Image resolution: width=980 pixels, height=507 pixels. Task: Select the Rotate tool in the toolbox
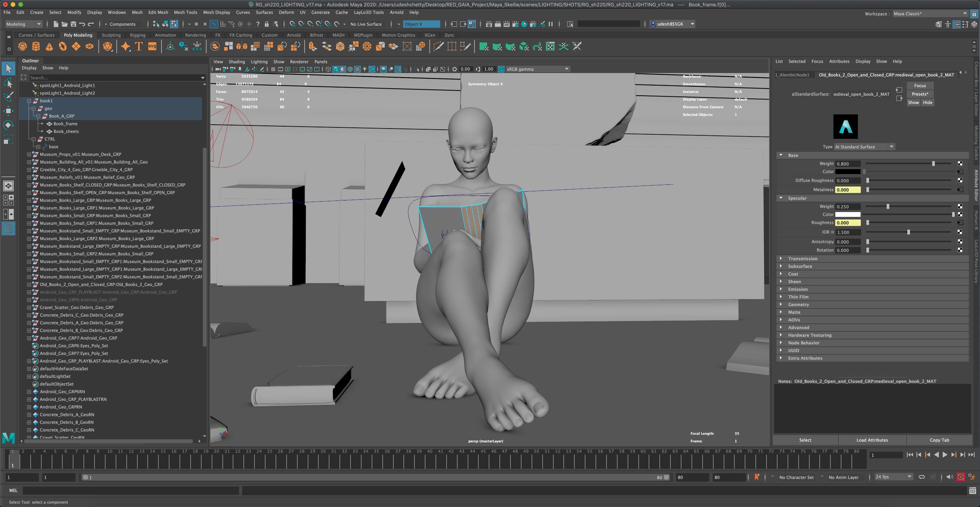[8, 125]
